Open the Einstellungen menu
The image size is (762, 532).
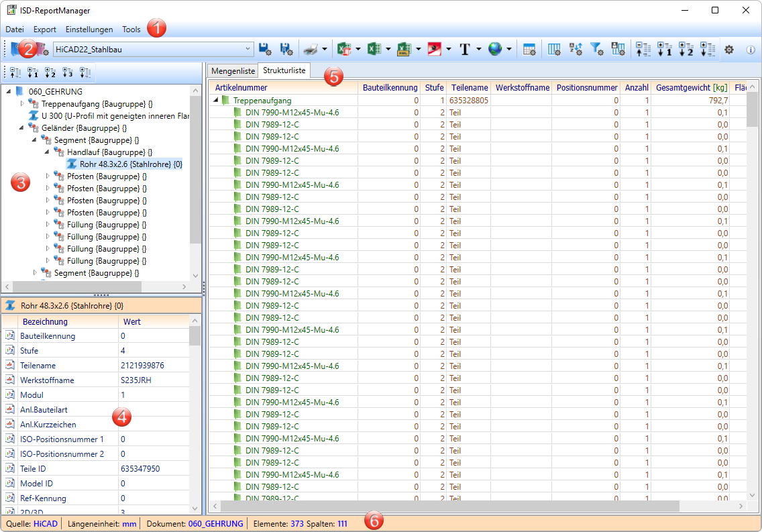[x=89, y=30]
